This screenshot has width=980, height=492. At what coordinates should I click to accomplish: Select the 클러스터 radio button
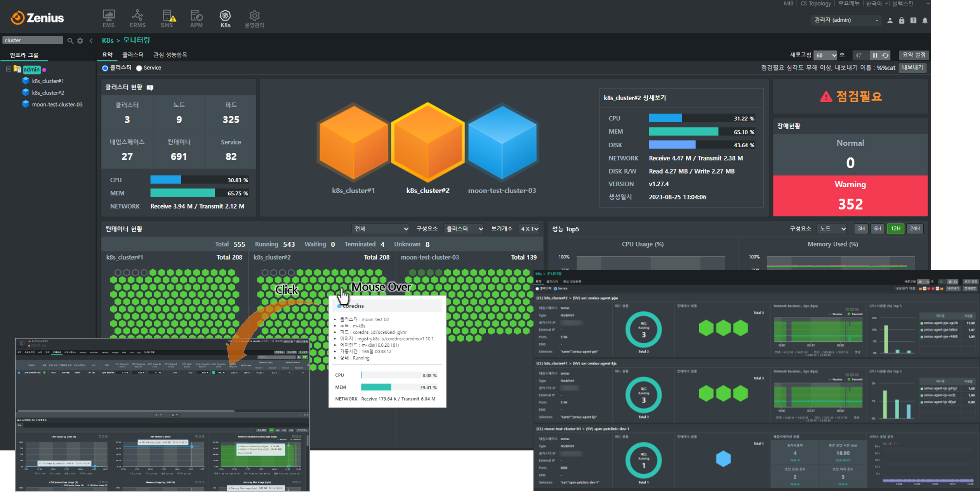point(105,68)
